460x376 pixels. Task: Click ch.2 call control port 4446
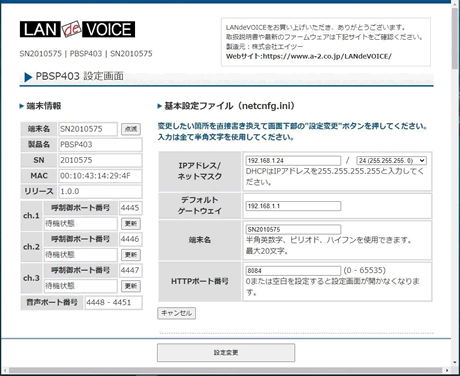click(131, 239)
